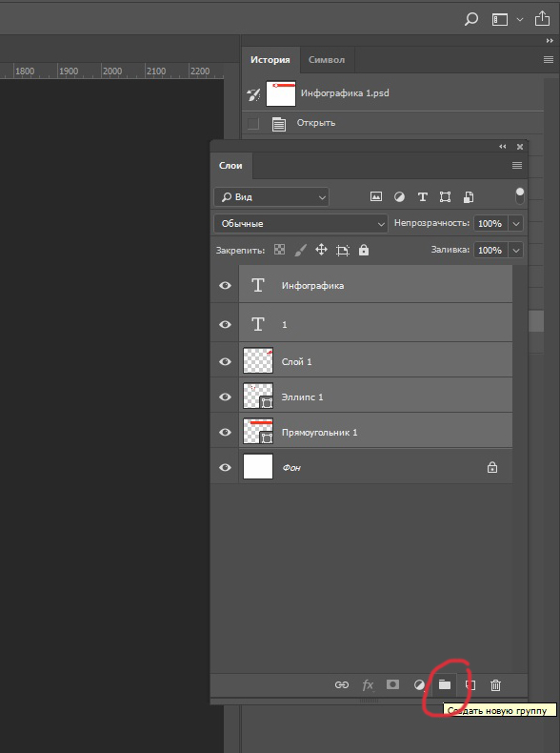This screenshot has width=560, height=753.
Task: Click the link layers chain icon
Action: pos(342,684)
